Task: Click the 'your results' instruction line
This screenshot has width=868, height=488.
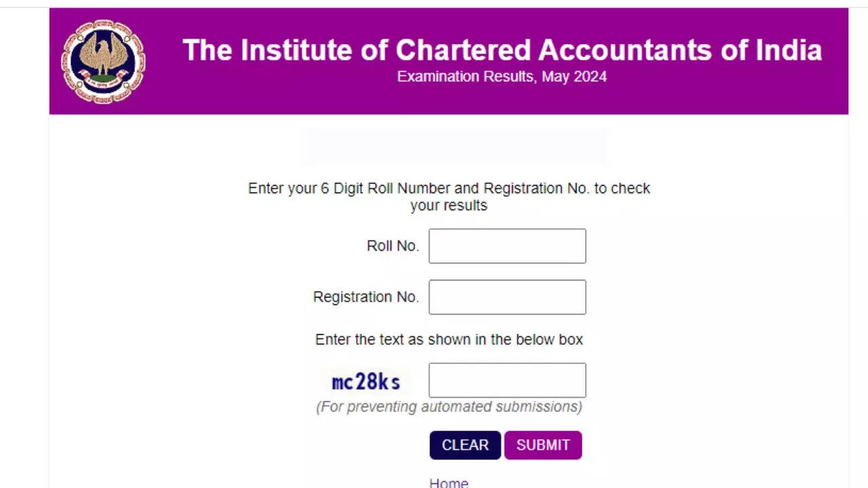Action: [x=449, y=205]
